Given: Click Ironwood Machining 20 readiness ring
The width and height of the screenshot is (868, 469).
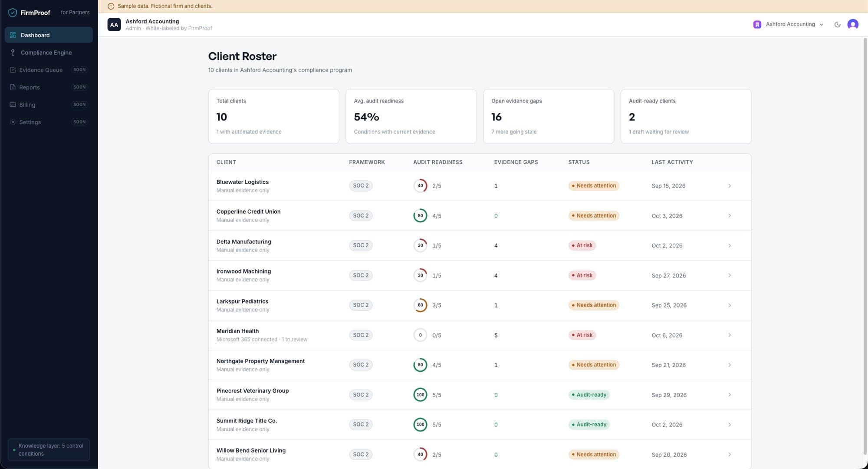Looking at the screenshot, I should (420, 275).
